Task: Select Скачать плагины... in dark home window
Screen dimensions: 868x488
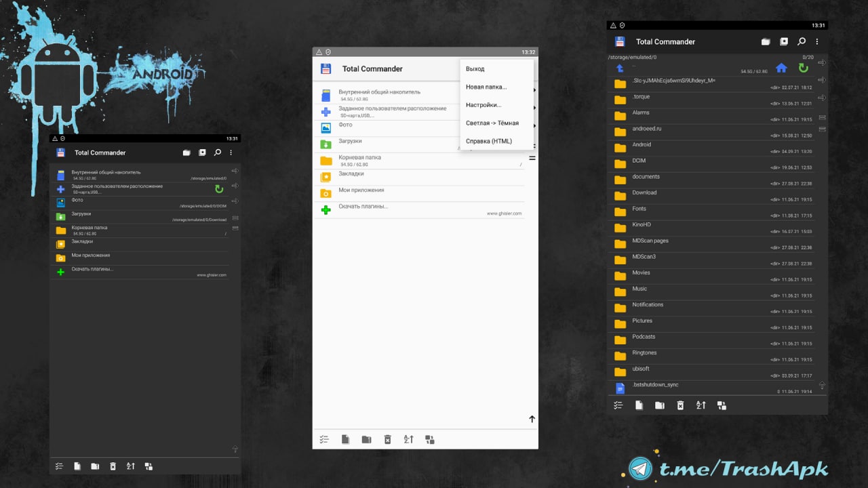Action: pyautogui.click(x=141, y=272)
